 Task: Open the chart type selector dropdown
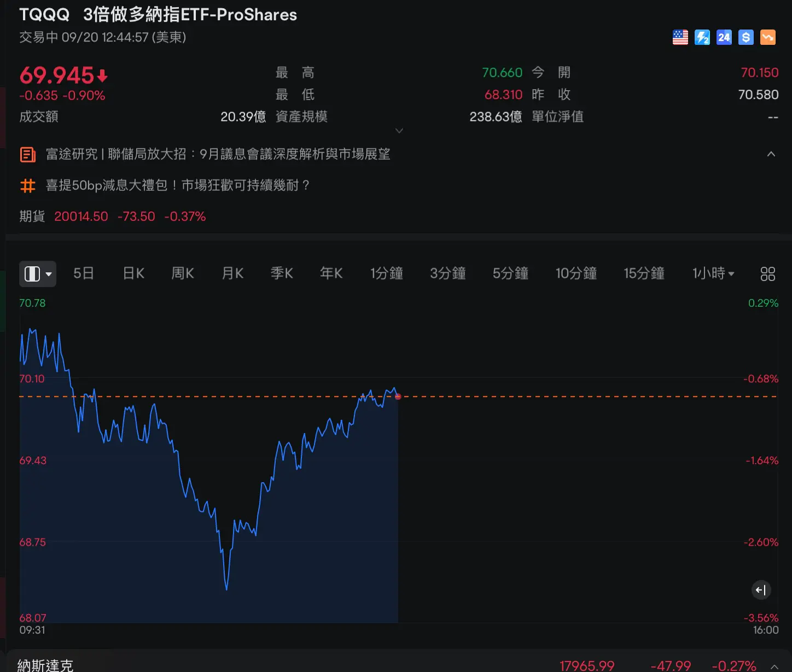click(x=38, y=273)
